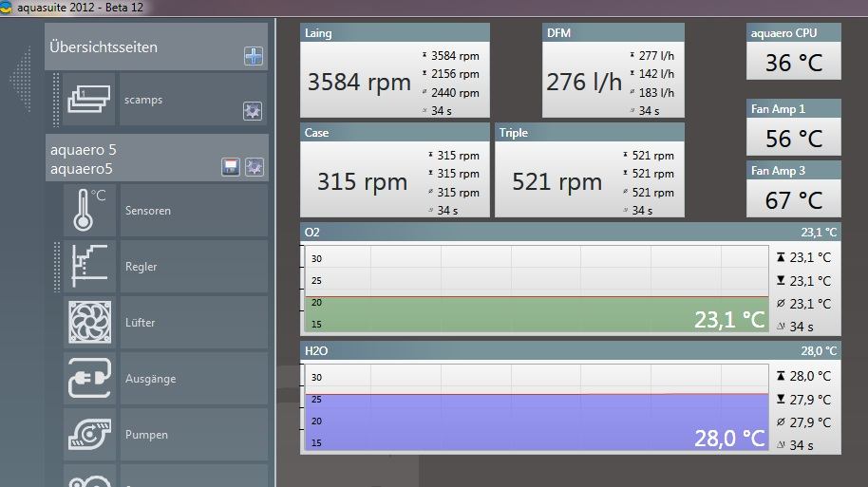Save the aquaero 5 settings with the disk icon
Image resolution: width=868 pixels, height=487 pixels.
(x=230, y=167)
